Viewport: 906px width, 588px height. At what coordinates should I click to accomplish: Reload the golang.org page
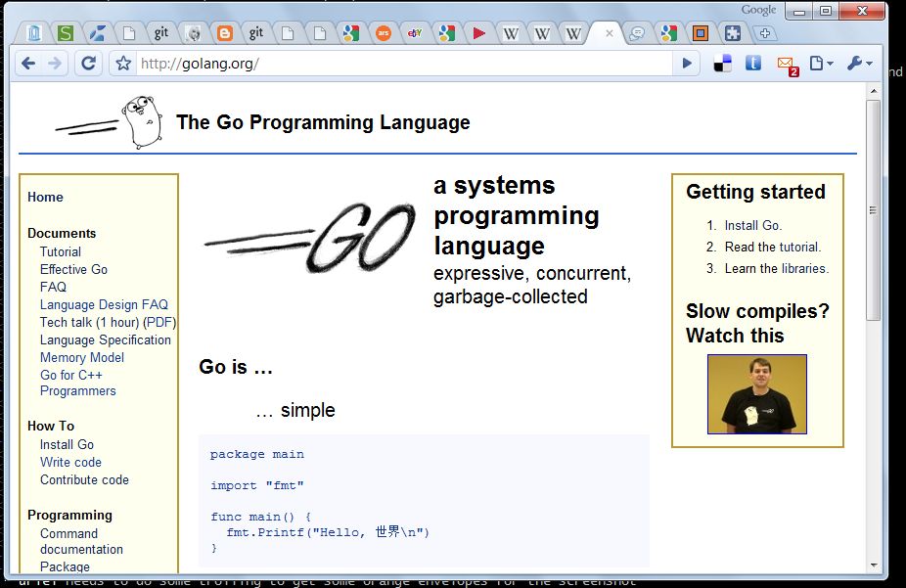point(88,63)
